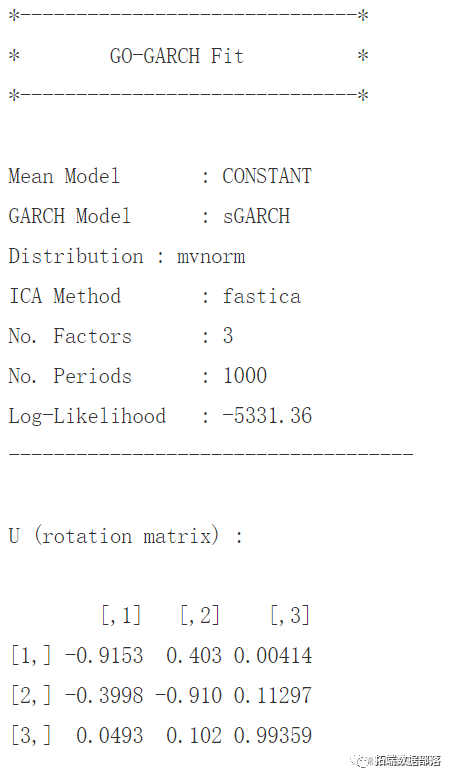Click the [,2] column header

199,616
